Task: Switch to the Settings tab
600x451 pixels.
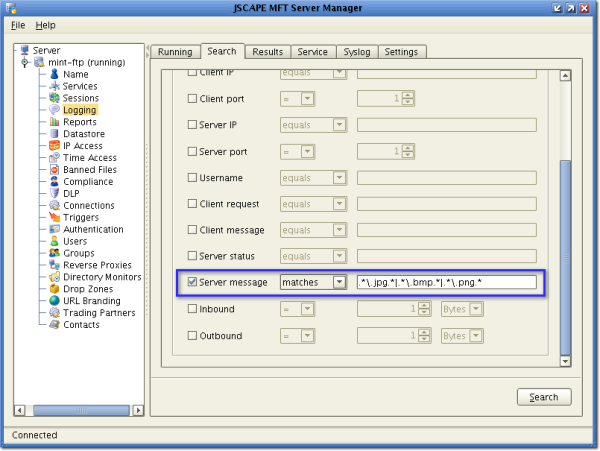Action: (x=401, y=52)
